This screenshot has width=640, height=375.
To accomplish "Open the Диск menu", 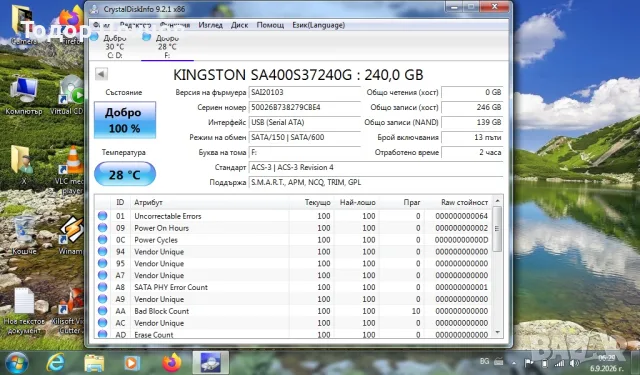I will 240,25.
